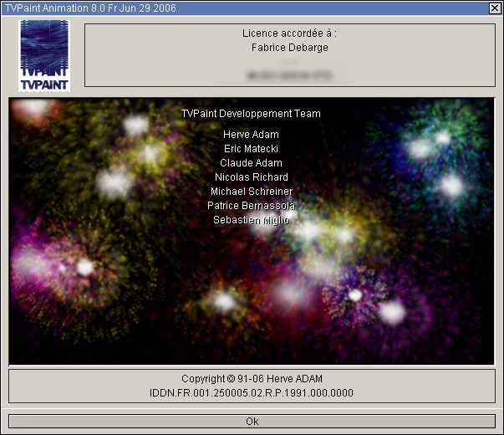This screenshot has height=435, width=504.
Task: Click the Ok button
Action: pos(252,421)
